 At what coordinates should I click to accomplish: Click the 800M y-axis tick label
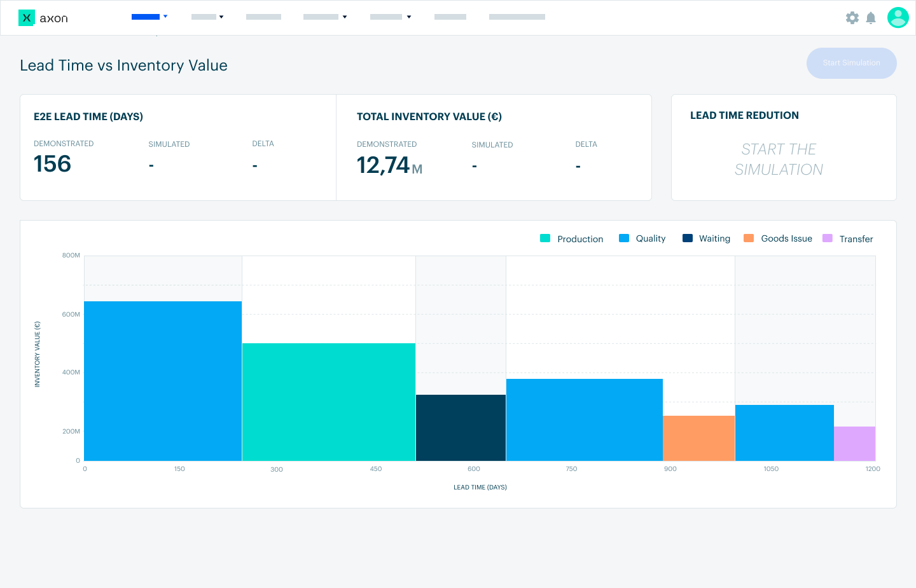(71, 256)
